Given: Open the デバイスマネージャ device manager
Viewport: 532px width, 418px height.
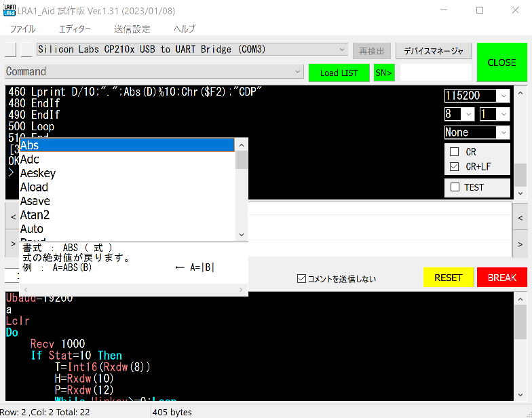Looking at the screenshot, I should [x=434, y=51].
